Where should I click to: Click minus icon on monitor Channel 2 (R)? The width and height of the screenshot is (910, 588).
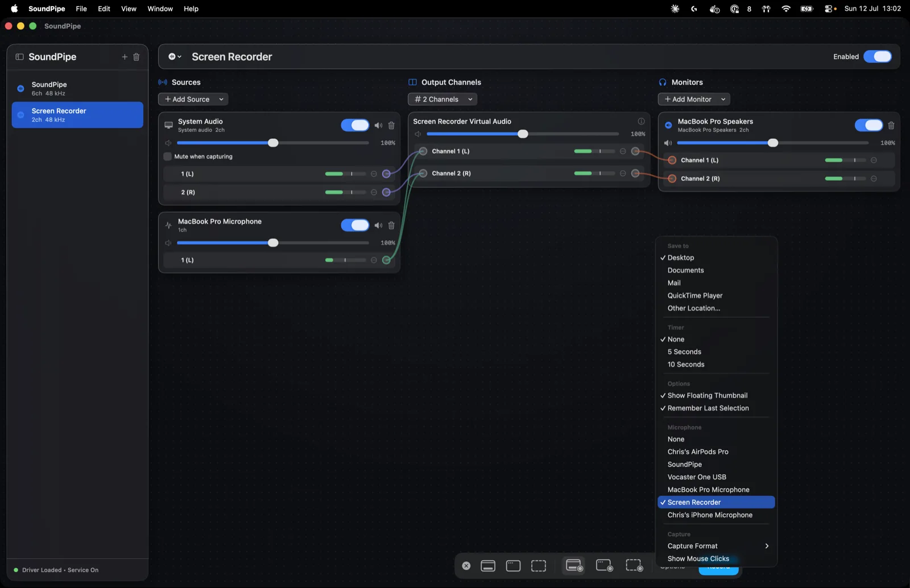pyautogui.click(x=874, y=179)
